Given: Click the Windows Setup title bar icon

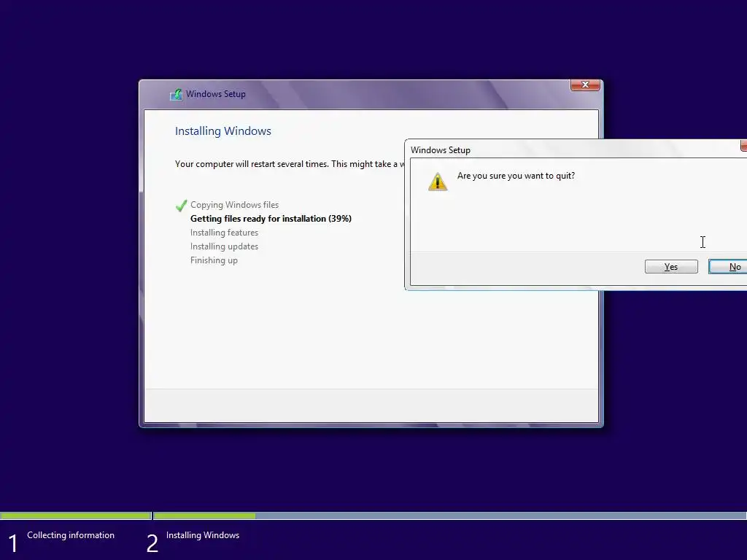Looking at the screenshot, I should pyautogui.click(x=177, y=94).
